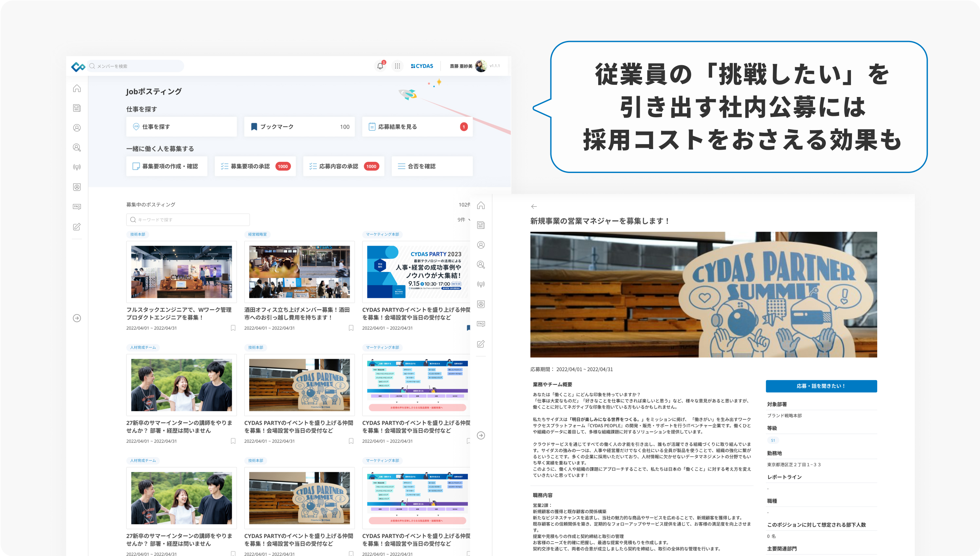Screen dimensions: 980x556
Task: Click the S1 grade tag under 等級
Action: [773, 440]
